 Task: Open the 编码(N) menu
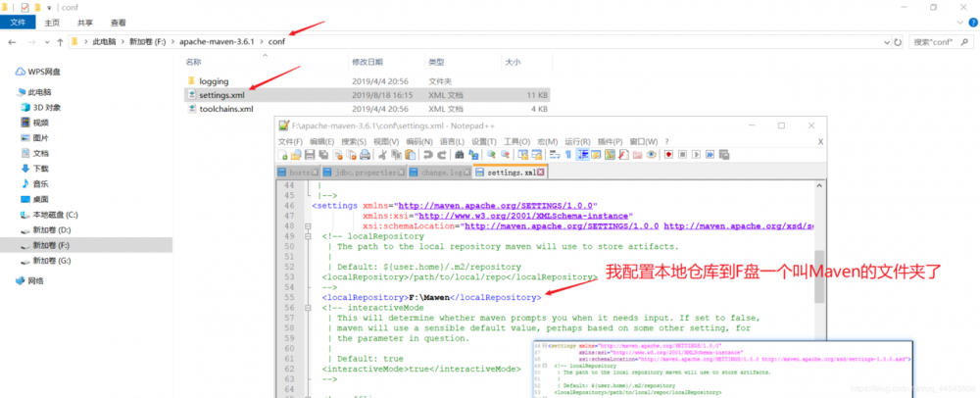(x=419, y=141)
